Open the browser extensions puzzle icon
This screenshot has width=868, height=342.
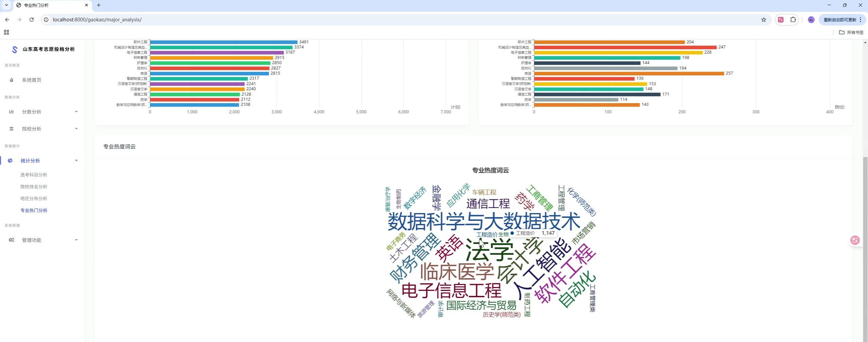(x=793, y=20)
